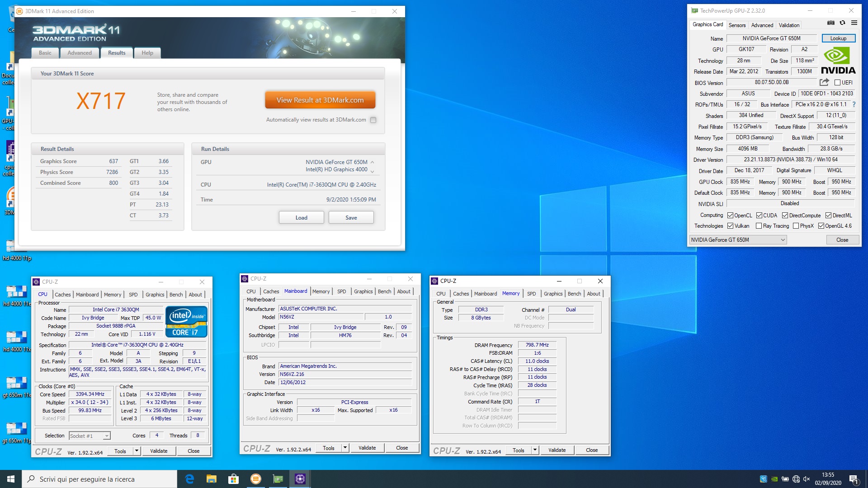Open Tools dropdown arrow in CPU-Z Memory window
Screen dimensions: 868x488
coord(535,450)
